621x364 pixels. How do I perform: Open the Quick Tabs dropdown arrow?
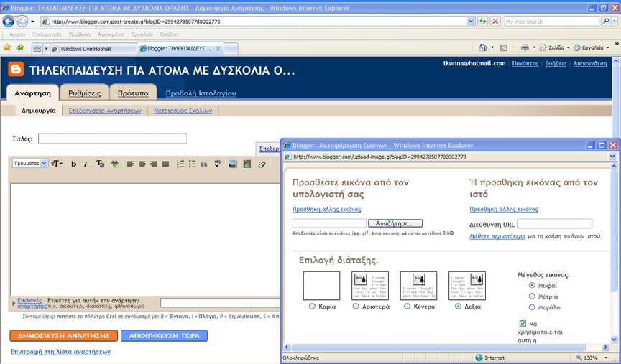pyautogui.click(x=46, y=49)
